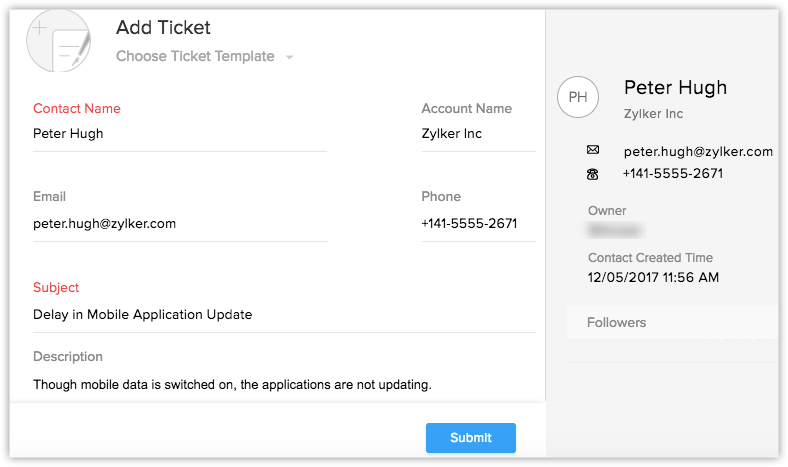
Task: Open the Choose Ticket Template dropdown
Action: click(195, 57)
